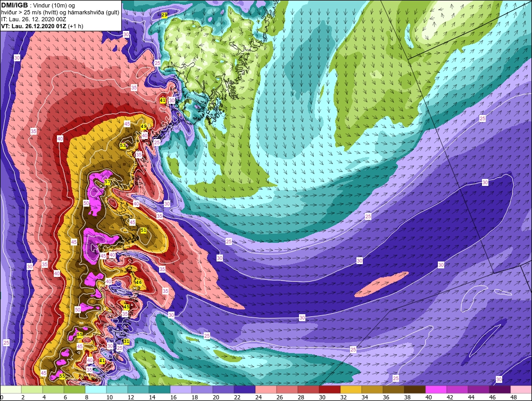Pick the 24–26 m/s light salmon swatch
The image size is (532, 401).
click(x=266, y=389)
